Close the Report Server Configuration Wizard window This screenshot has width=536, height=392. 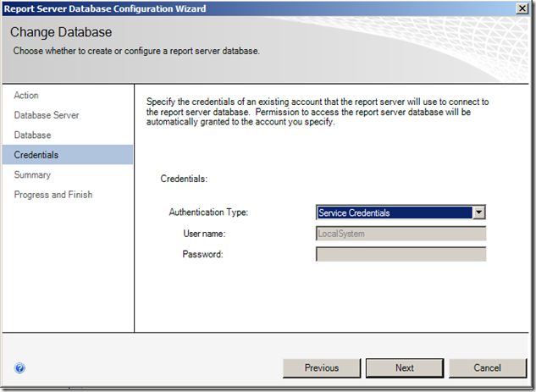tap(522, 8)
